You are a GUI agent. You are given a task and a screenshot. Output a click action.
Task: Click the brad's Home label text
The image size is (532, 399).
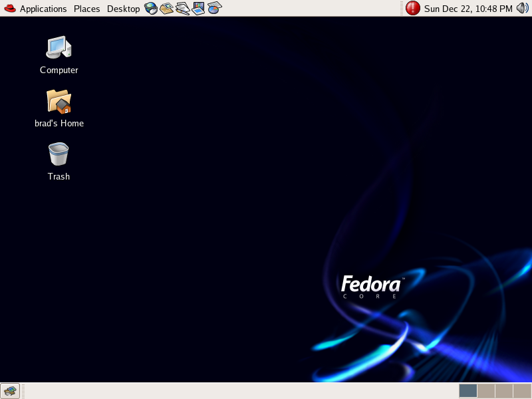pos(59,123)
